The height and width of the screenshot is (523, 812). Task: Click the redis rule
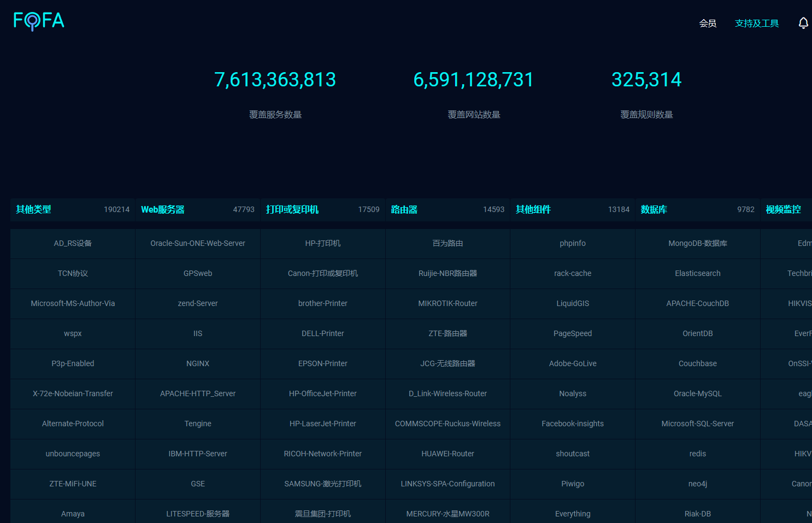(698, 454)
